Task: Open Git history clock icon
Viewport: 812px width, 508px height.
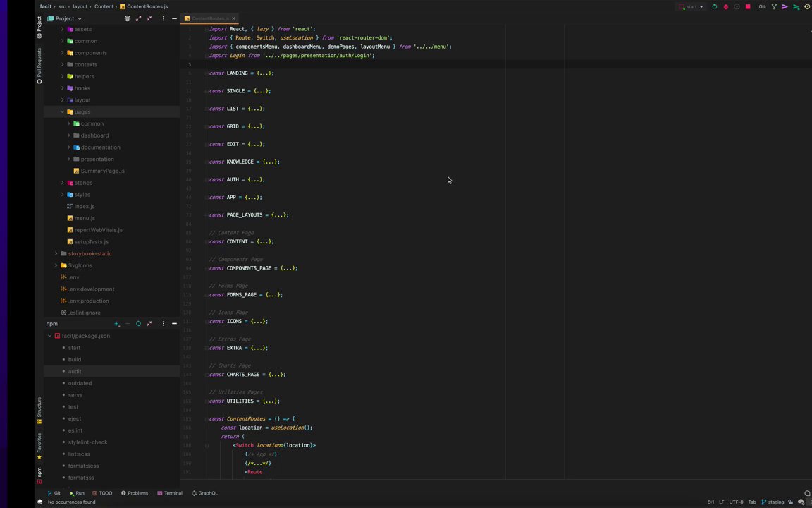Action: coord(807,7)
